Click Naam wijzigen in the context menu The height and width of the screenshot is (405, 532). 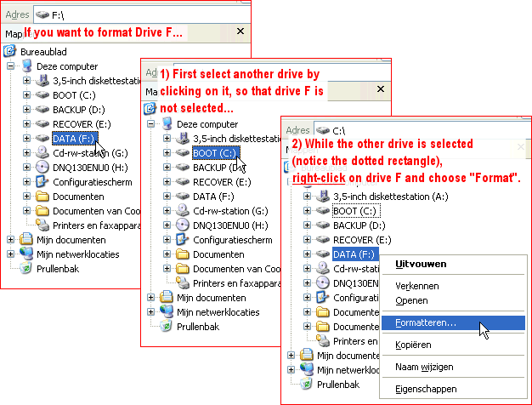point(424,366)
